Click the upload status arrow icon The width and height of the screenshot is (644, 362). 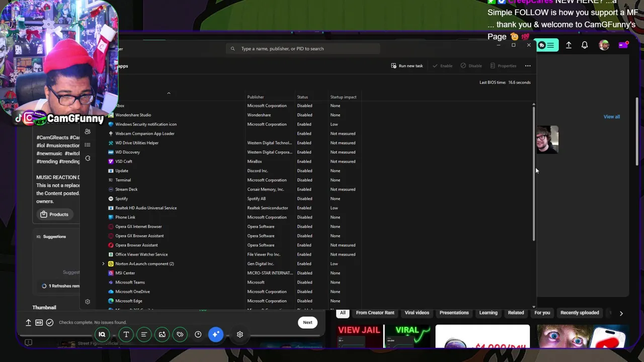28,322
